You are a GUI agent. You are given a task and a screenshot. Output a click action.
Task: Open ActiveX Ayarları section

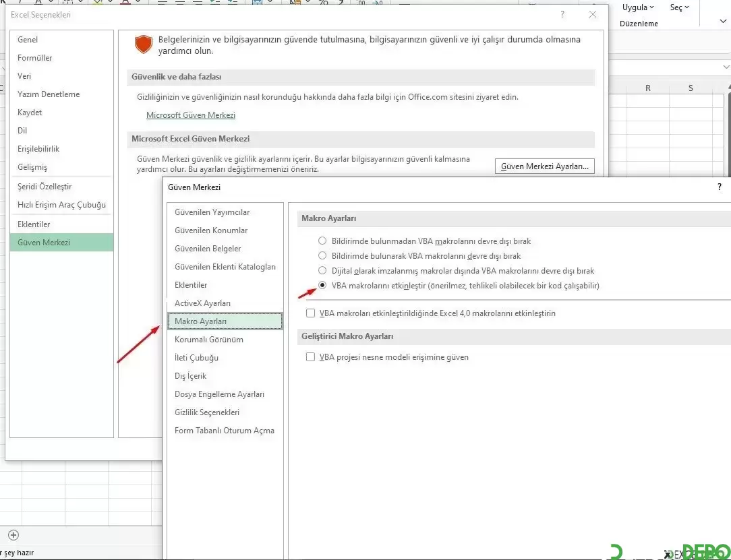(225, 303)
